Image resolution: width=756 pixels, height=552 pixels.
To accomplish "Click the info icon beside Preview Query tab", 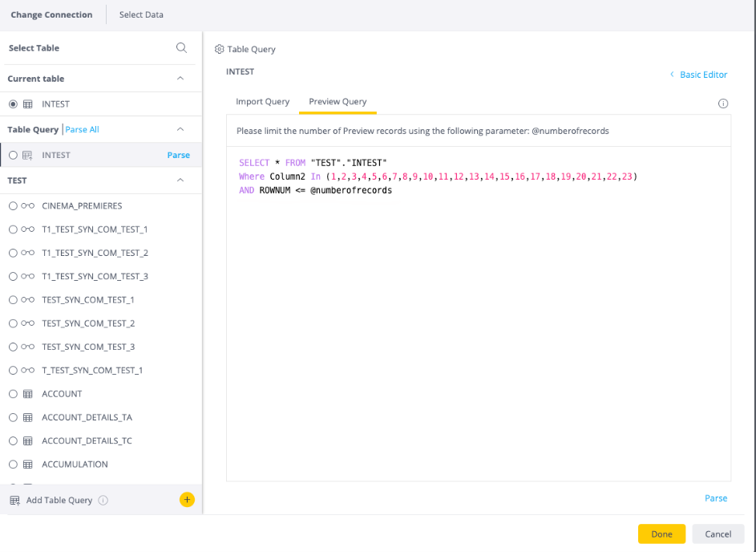I will click(x=723, y=103).
